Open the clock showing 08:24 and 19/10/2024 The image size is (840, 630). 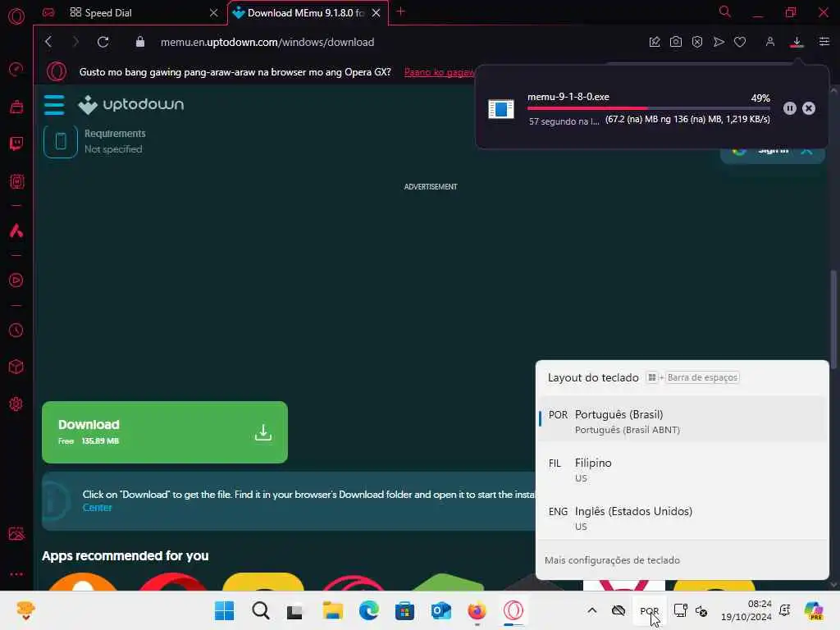click(746, 610)
